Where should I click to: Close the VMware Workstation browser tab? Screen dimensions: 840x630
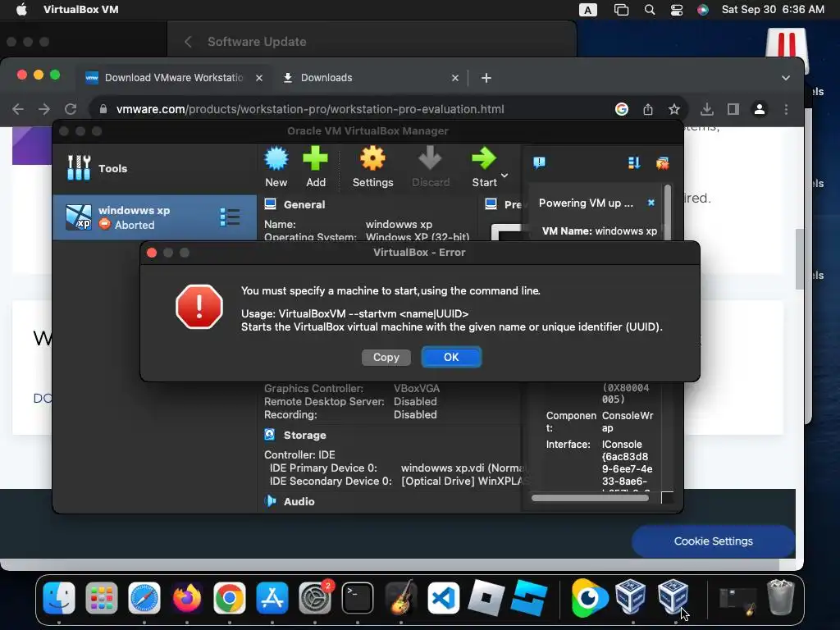coord(258,78)
